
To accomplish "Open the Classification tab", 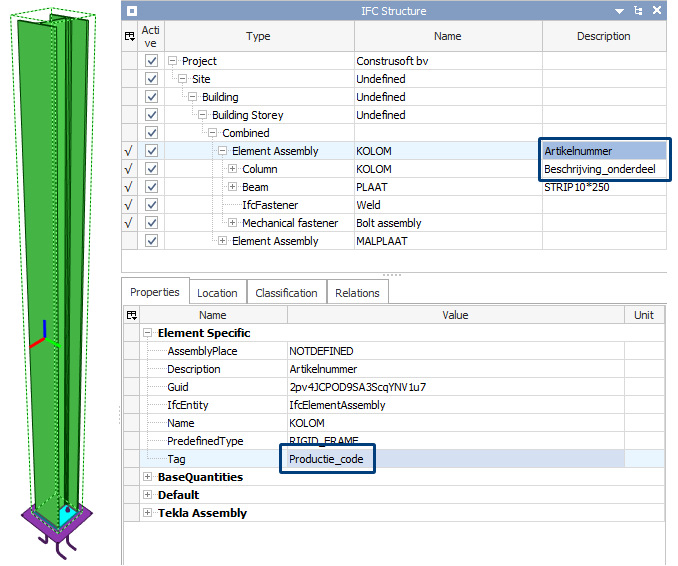I will coord(286,293).
